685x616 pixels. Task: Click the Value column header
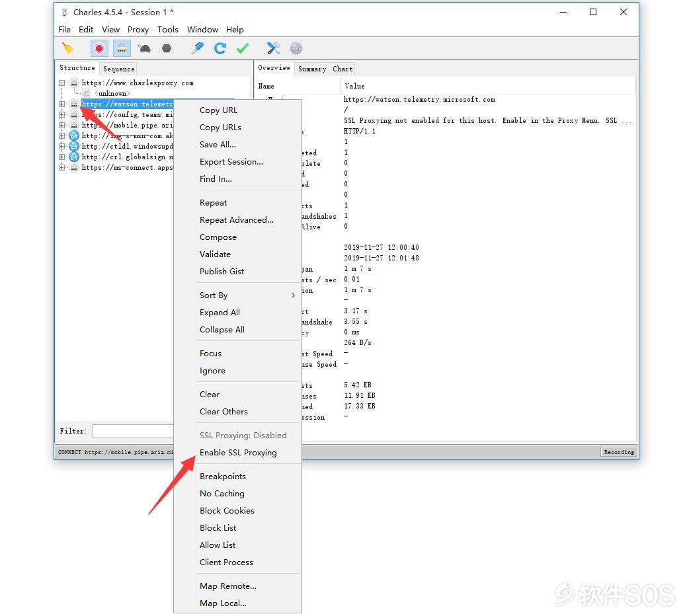pos(488,86)
